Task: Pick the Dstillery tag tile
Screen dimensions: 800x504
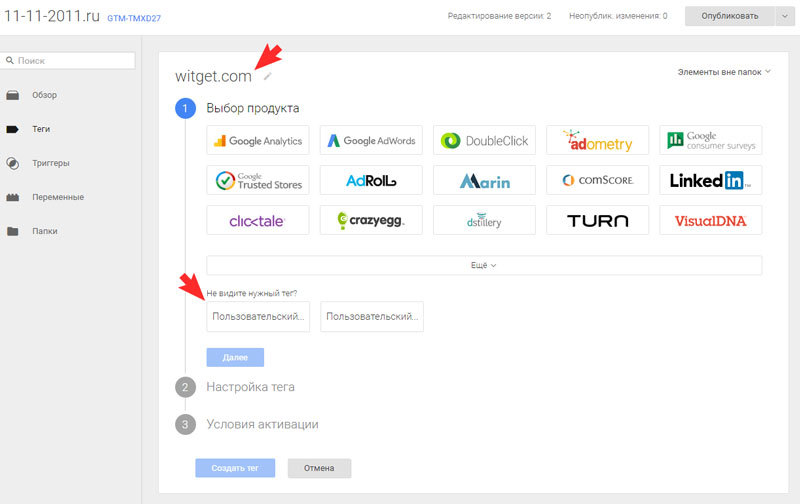Action: (484, 220)
